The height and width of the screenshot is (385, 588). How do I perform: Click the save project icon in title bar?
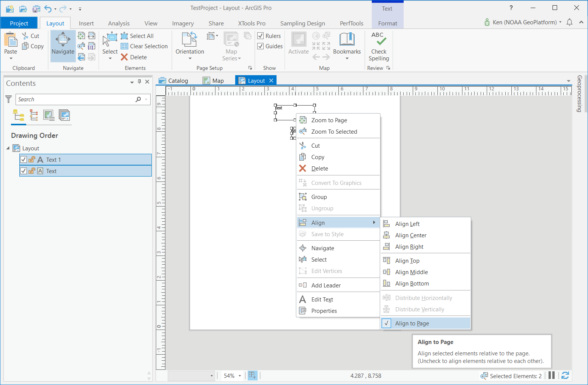(36, 9)
